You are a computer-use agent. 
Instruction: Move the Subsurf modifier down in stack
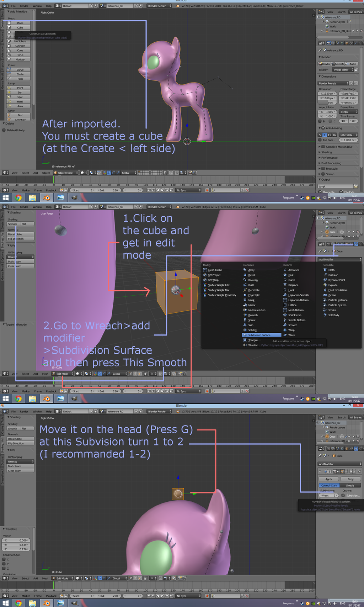[354, 471]
